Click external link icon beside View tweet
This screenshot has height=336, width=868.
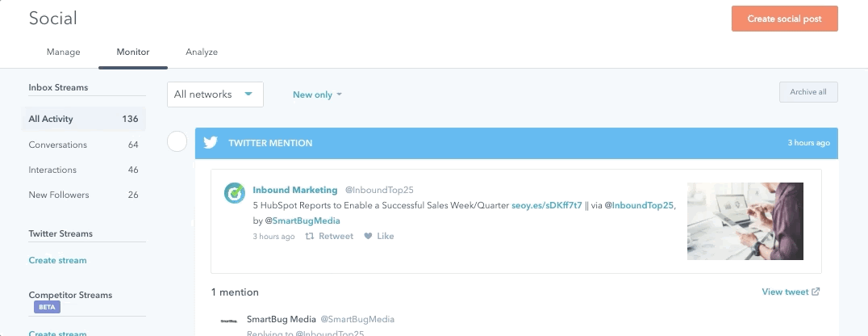pos(816,292)
